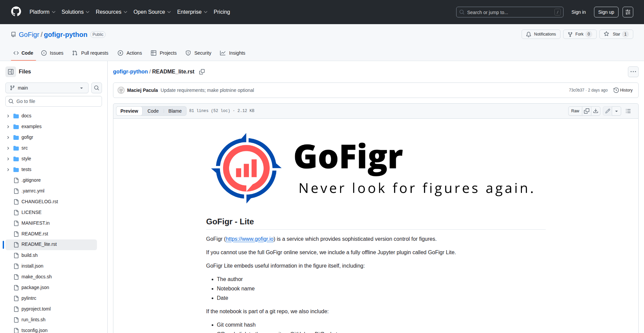Edit this file with pencil icon

[x=607, y=111]
